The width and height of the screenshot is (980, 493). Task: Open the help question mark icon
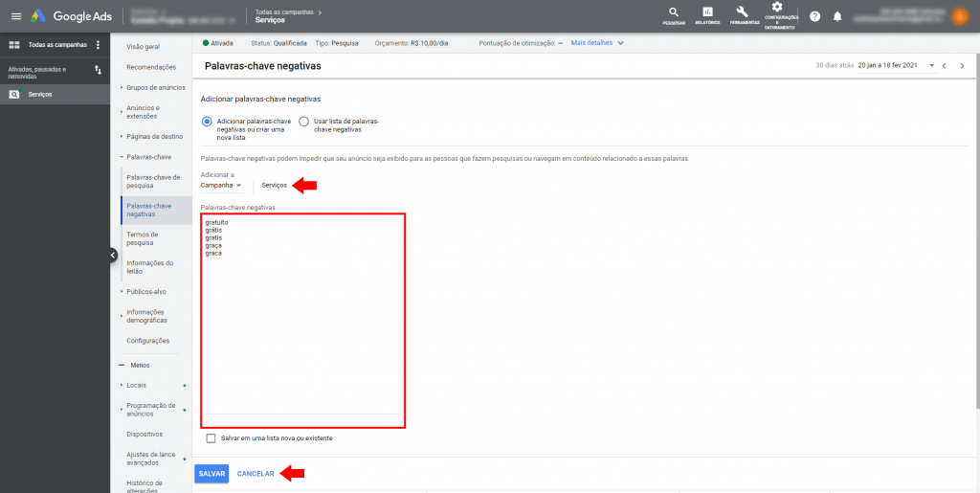815,16
